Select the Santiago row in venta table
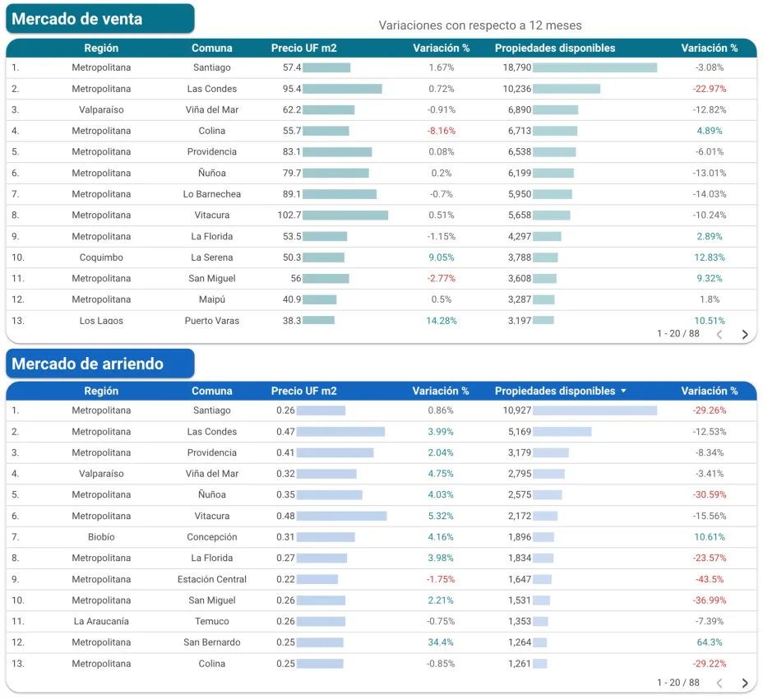Screen dimensions: 763x700 pyautogui.click(x=211, y=67)
